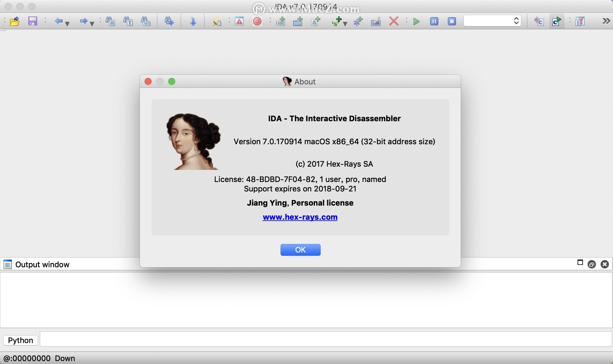Screen dimensions: 613x364
Task: Click the blue downward jump arrow icon
Action: tap(193, 21)
